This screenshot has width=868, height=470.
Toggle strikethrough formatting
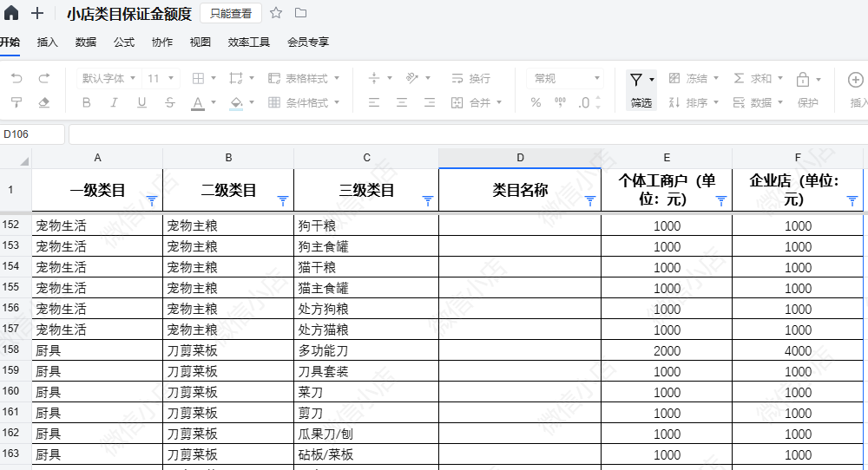click(170, 102)
